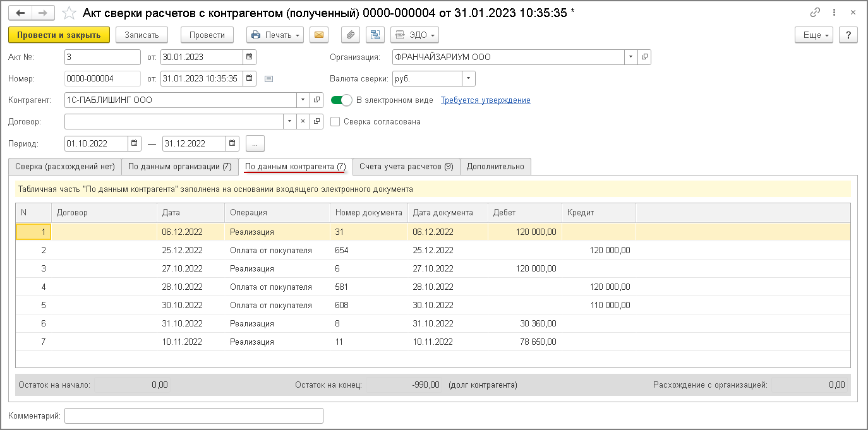This screenshot has height=430, width=868.
Task: Click into the Комментарий input field
Action: coord(193,416)
